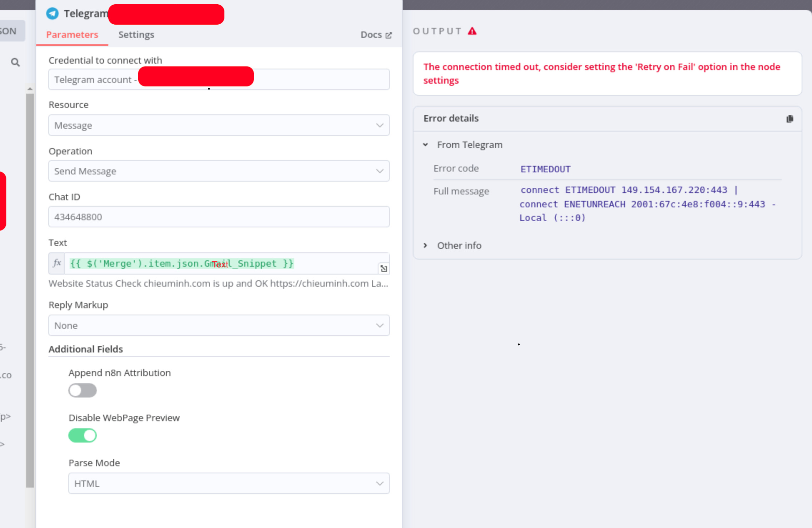Click the OUTPUT panel title
Screen dimensions: 812x528
pyautogui.click(x=437, y=31)
